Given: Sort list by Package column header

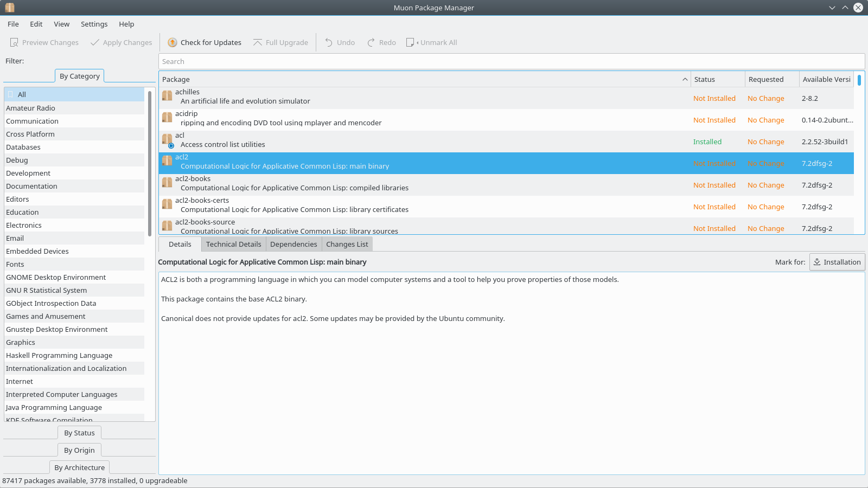Looking at the screenshot, I should tap(423, 79).
